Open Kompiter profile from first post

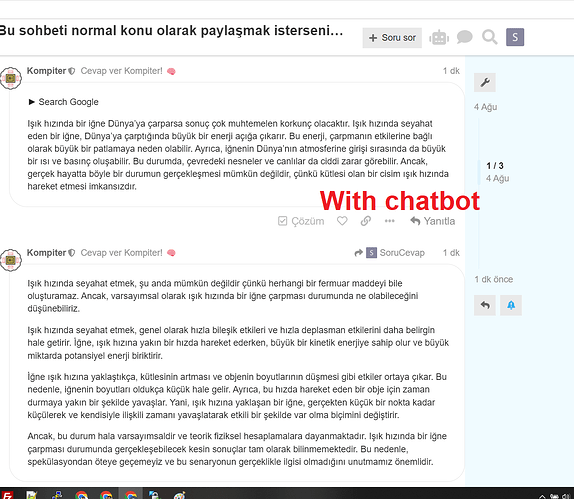(x=46, y=71)
